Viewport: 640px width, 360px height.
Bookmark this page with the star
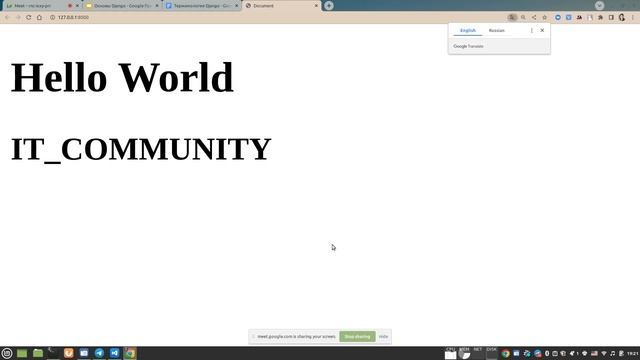pos(544,18)
